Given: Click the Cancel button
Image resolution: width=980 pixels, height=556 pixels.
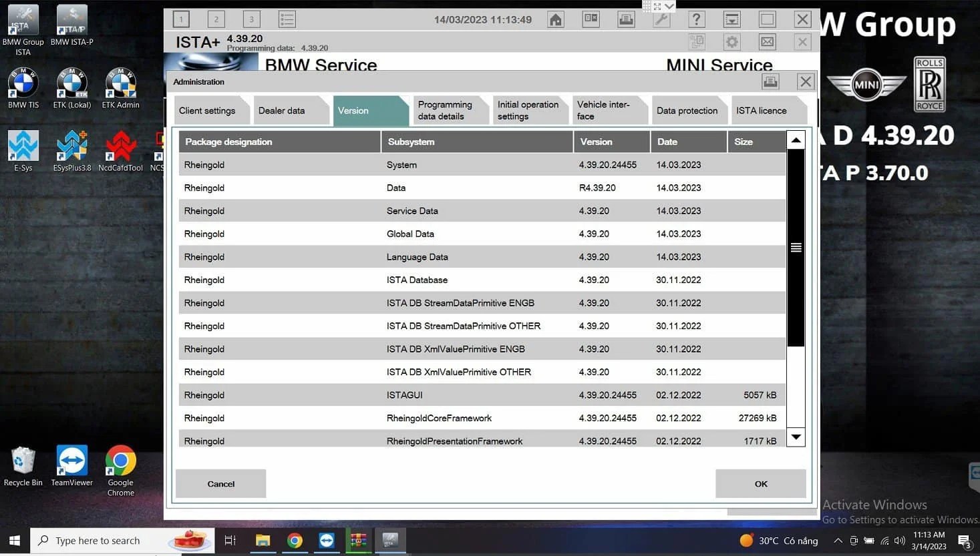Looking at the screenshot, I should coord(221,484).
